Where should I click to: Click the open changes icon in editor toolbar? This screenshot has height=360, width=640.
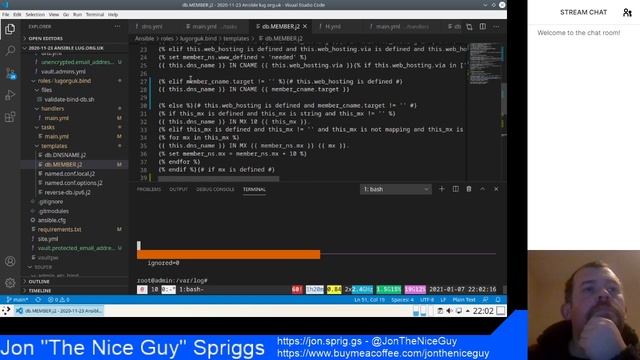tap(469, 27)
